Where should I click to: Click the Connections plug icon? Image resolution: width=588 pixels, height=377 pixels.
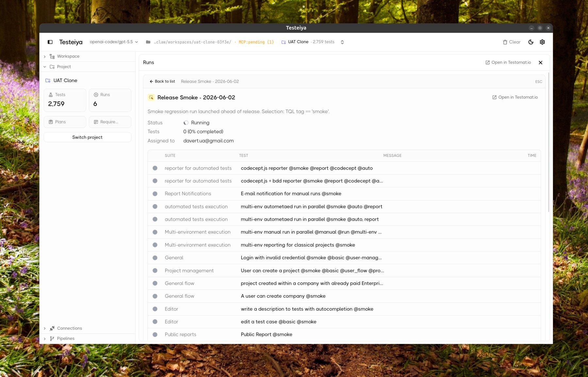click(x=52, y=328)
